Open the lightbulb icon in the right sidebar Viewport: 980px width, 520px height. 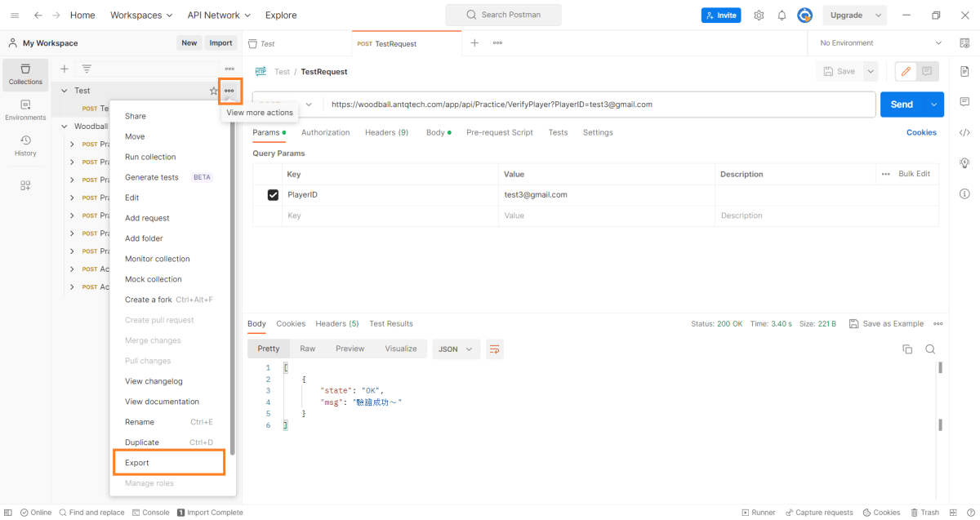[x=964, y=162]
